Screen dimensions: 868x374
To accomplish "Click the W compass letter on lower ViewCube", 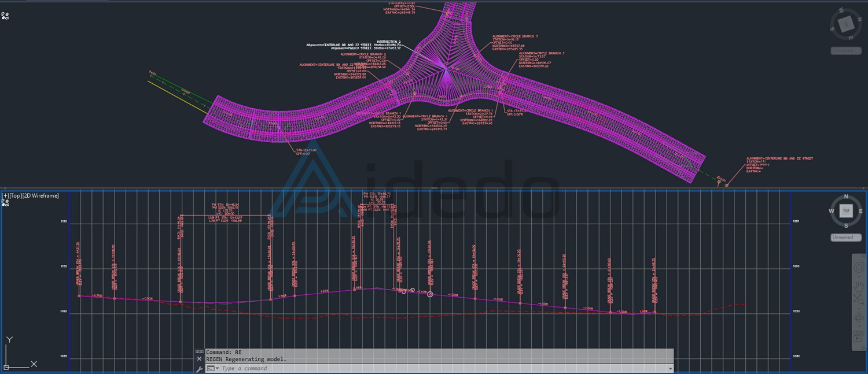I will point(832,211).
